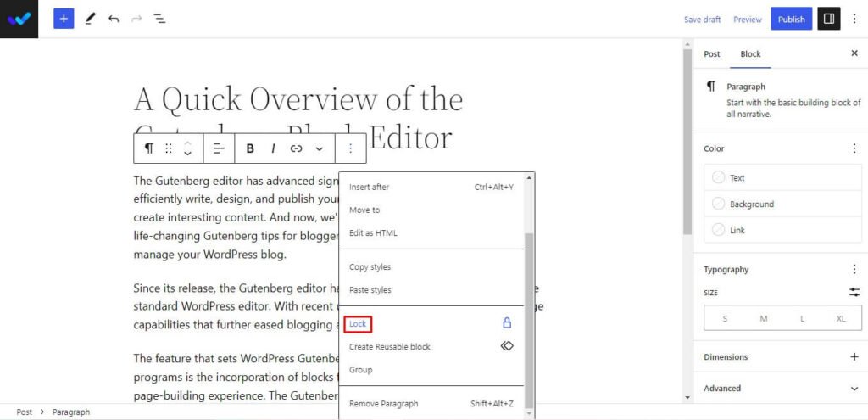Click Post in the breadcrumb
The width and height of the screenshot is (868, 420).
pos(24,412)
